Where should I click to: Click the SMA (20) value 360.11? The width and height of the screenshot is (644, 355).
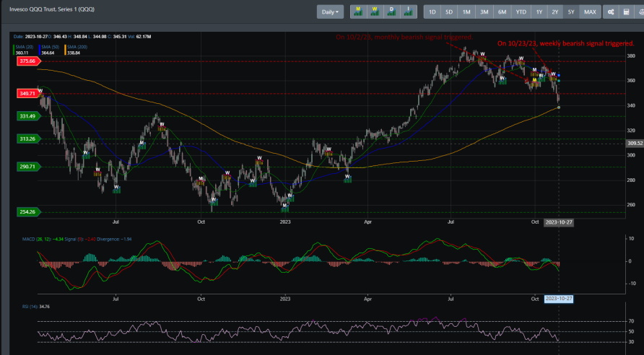pos(22,53)
